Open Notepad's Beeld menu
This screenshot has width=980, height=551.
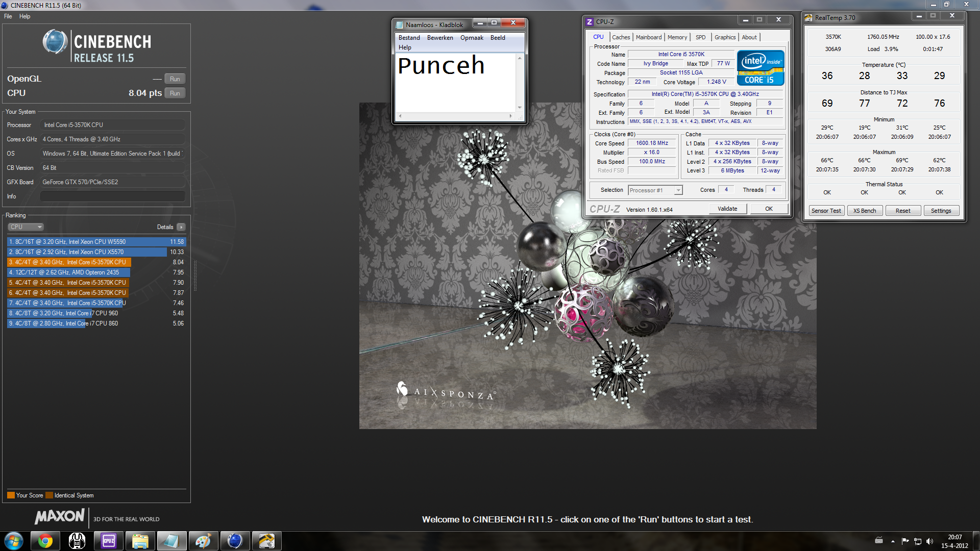click(x=498, y=38)
